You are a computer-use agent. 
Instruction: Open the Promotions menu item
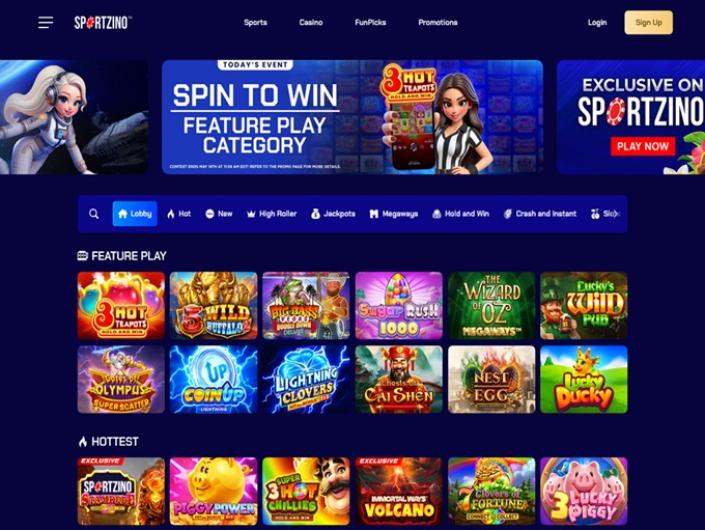[x=438, y=22]
